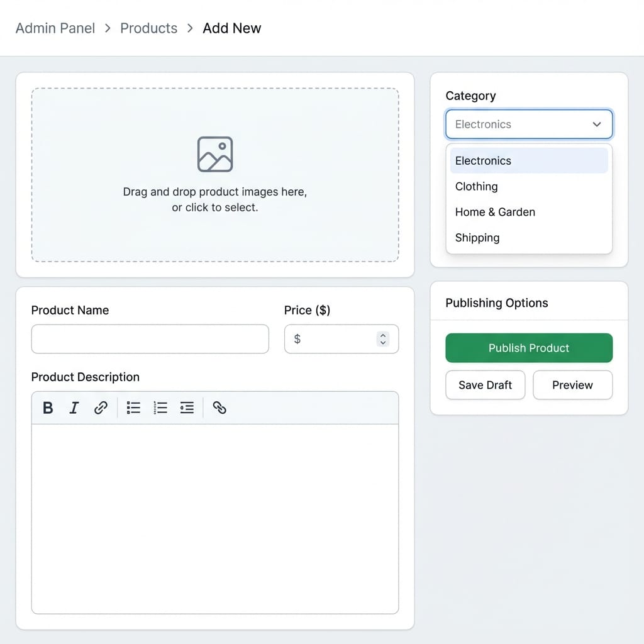This screenshot has height=644, width=644.
Task: Click the Save Draft button
Action: tap(485, 385)
